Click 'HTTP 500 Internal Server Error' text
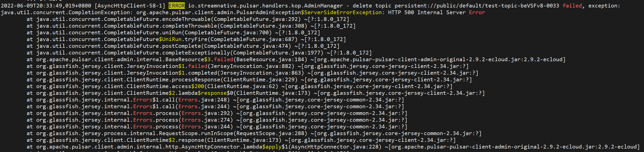This screenshot has width=644, height=152. pyautogui.click(x=436, y=12)
